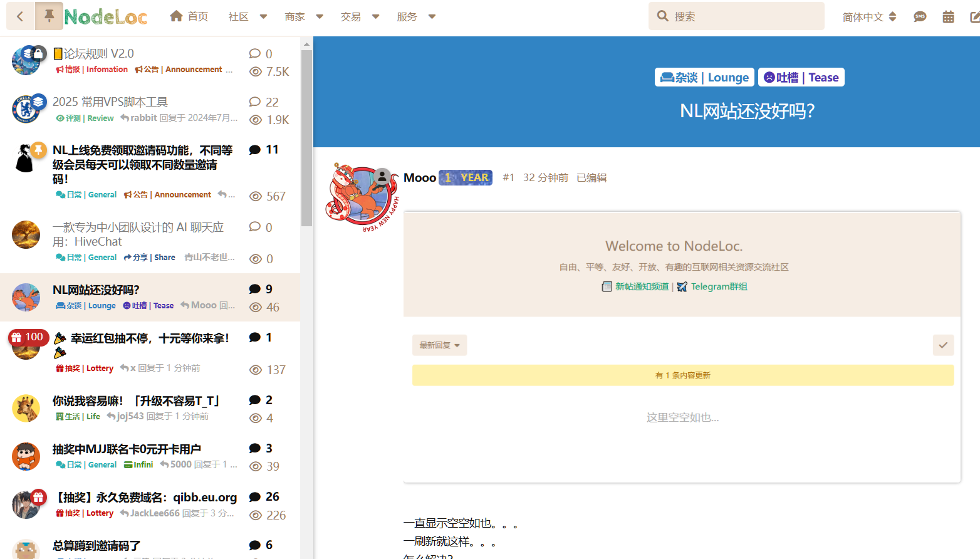Click the 情报 | Infomation tag
980x559 pixels.
[91, 70]
